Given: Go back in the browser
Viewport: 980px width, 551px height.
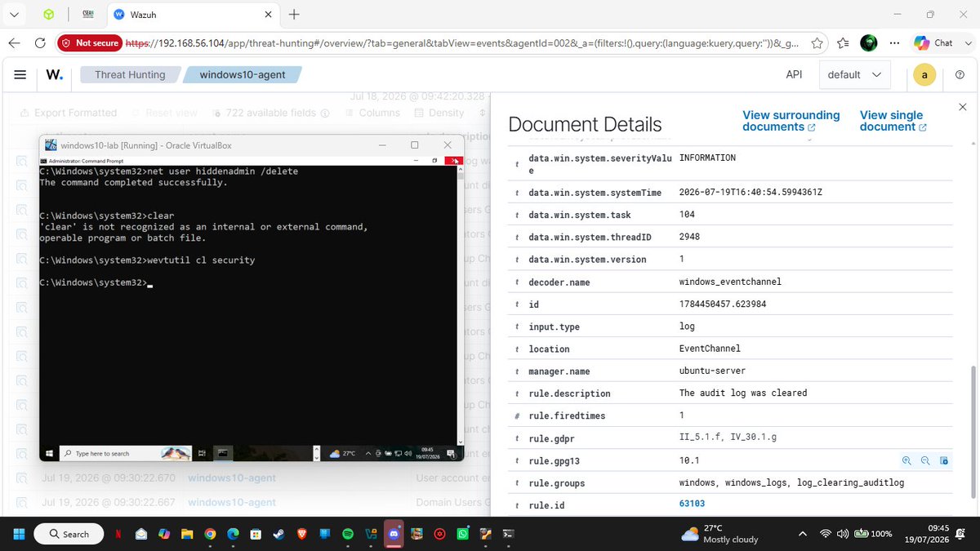Looking at the screenshot, I should (x=15, y=42).
